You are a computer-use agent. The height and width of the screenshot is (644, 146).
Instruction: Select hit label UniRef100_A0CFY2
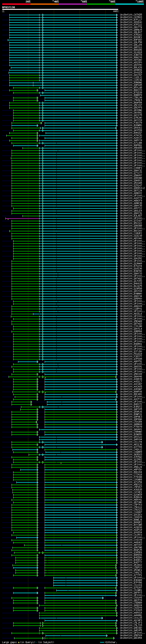tap(131, 399)
